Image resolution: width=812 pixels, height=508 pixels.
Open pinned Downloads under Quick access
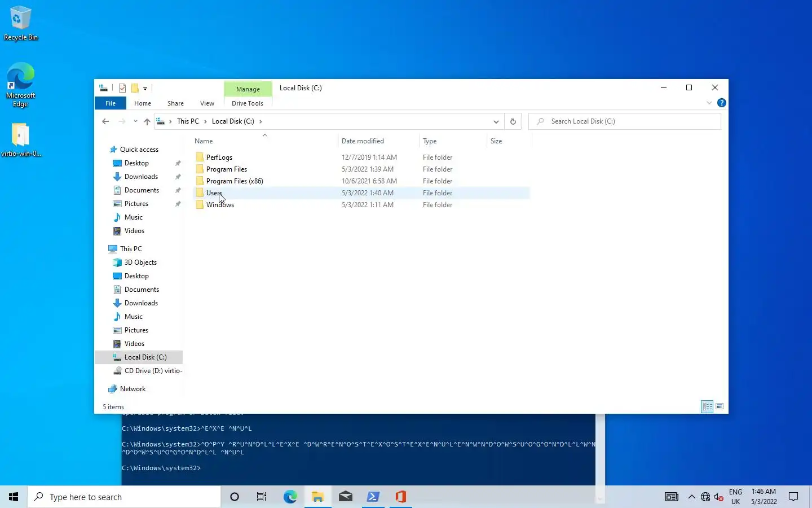pyautogui.click(x=141, y=177)
